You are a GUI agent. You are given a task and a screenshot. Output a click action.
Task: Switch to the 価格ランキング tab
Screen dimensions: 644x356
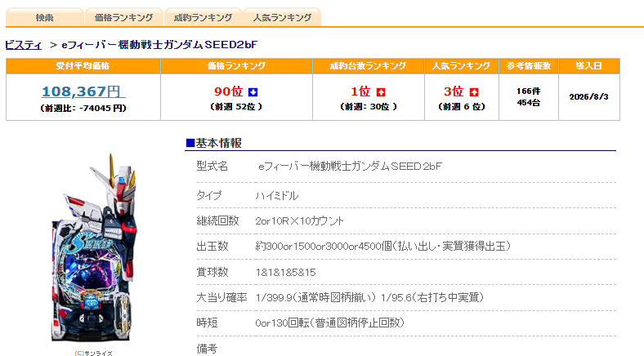123,17
